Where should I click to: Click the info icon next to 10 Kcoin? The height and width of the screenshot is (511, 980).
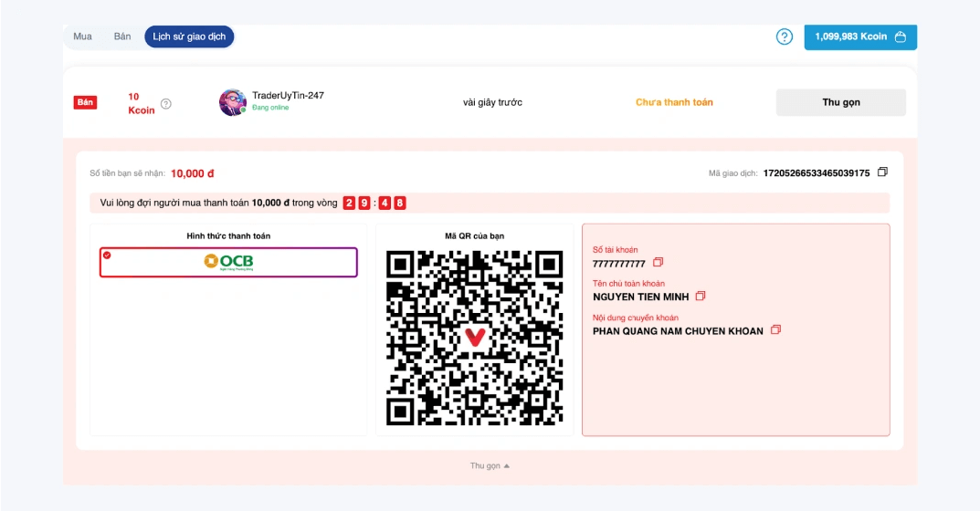click(x=165, y=104)
